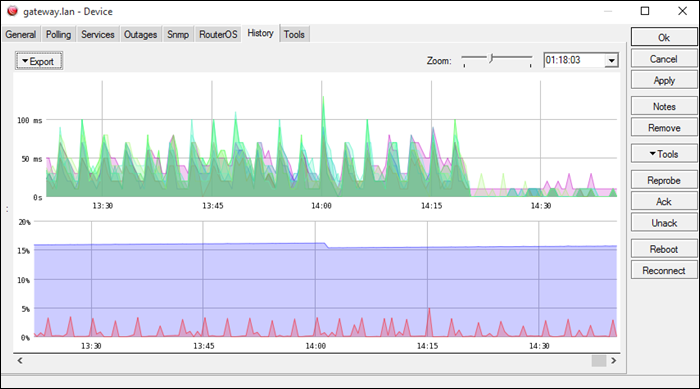Click the 15% axis label on the lower graph
Image resolution: width=700 pixels, height=389 pixels.
[24, 251]
